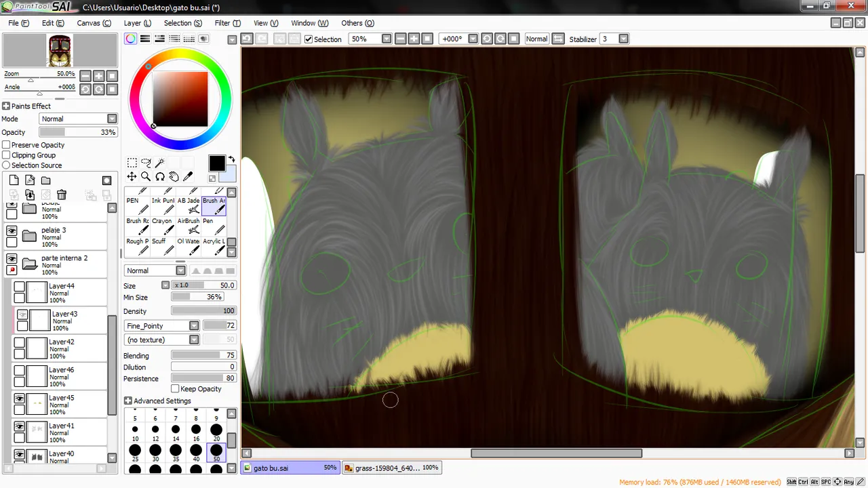Click the black foreground color swatch
Image resolution: width=868 pixels, height=488 pixels.
tap(216, 163)
